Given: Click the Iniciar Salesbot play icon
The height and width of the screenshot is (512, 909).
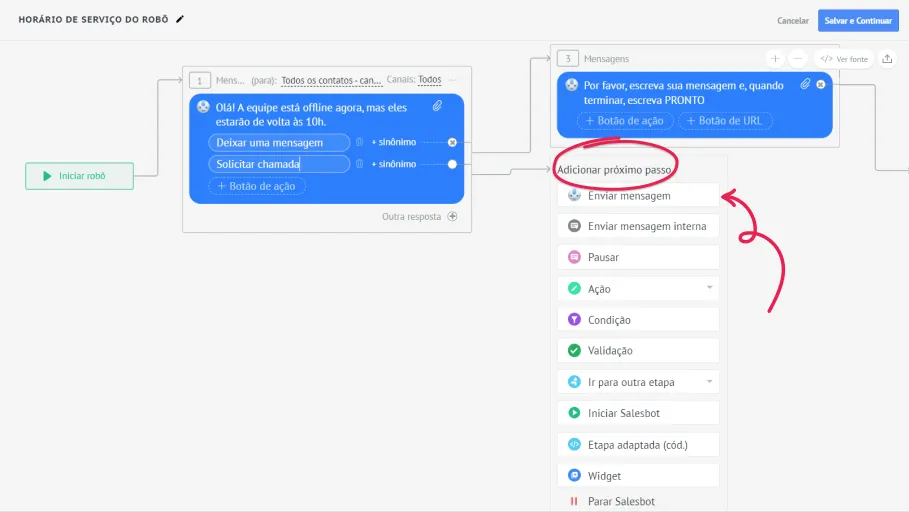Looking at the screenshot, I should pyautogui.click(x=574, y=413).
